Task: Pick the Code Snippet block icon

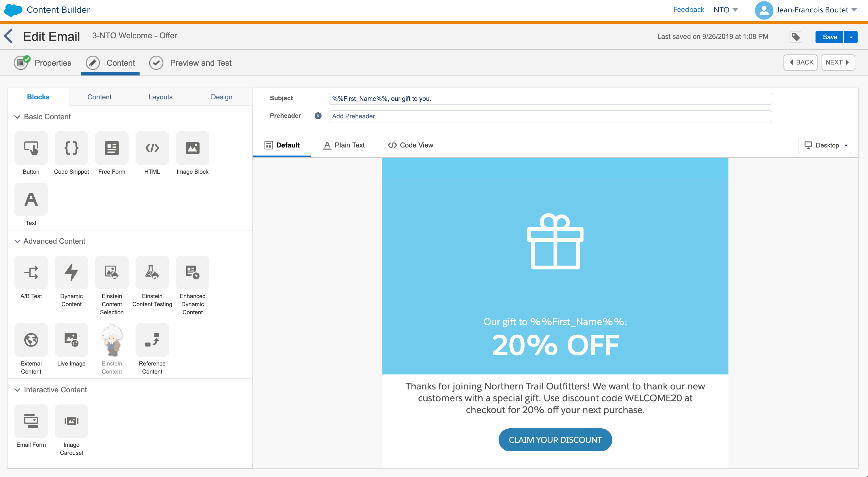Action: [x=72, y=148]
